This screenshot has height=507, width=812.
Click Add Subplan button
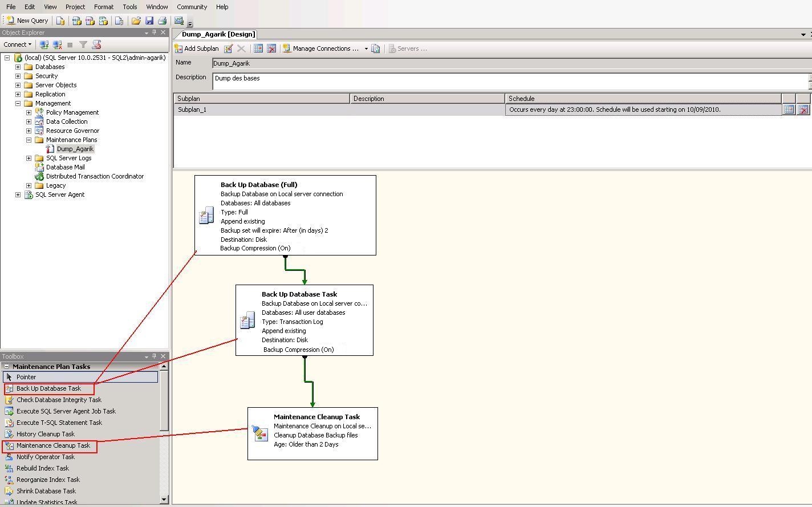(197, 48)
